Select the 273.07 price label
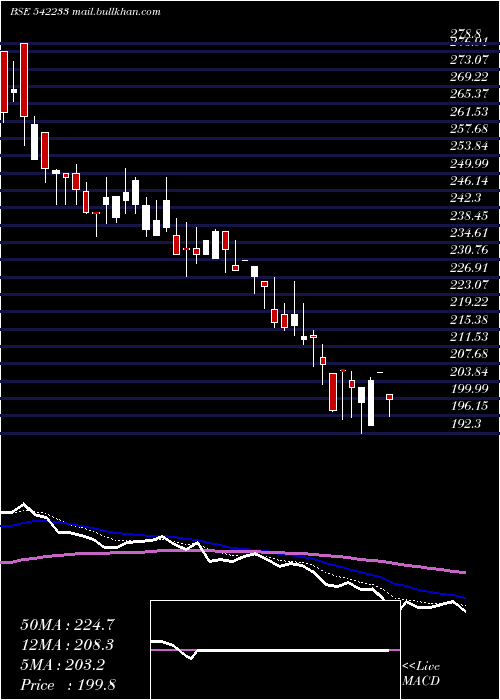500x700 pixels. 469,59
